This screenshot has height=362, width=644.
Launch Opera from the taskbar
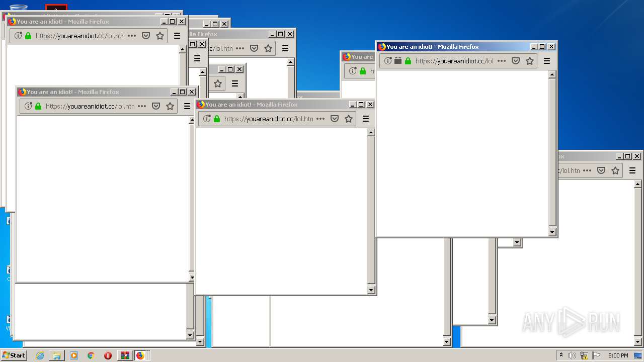pyautogui.click(x=108, y=355)
